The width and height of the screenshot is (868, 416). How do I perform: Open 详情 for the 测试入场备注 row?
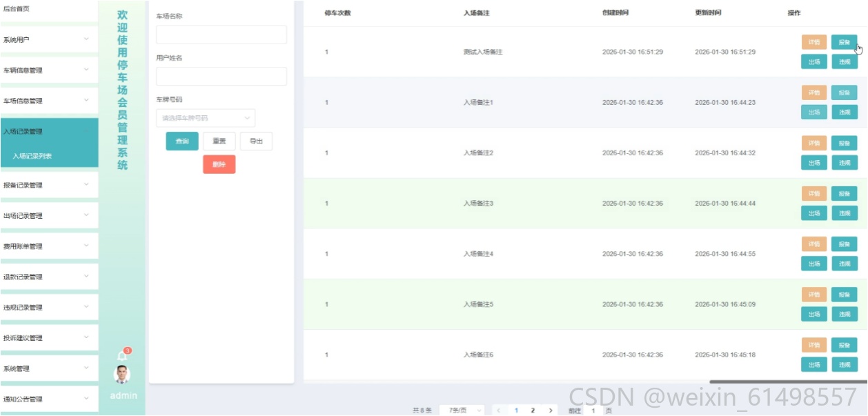(x=814, y=42)
